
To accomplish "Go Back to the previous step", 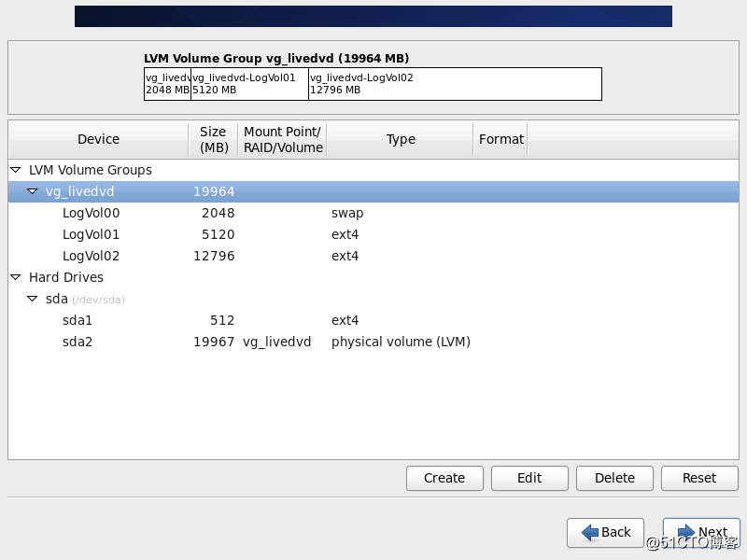I will (x=605, y=532).
